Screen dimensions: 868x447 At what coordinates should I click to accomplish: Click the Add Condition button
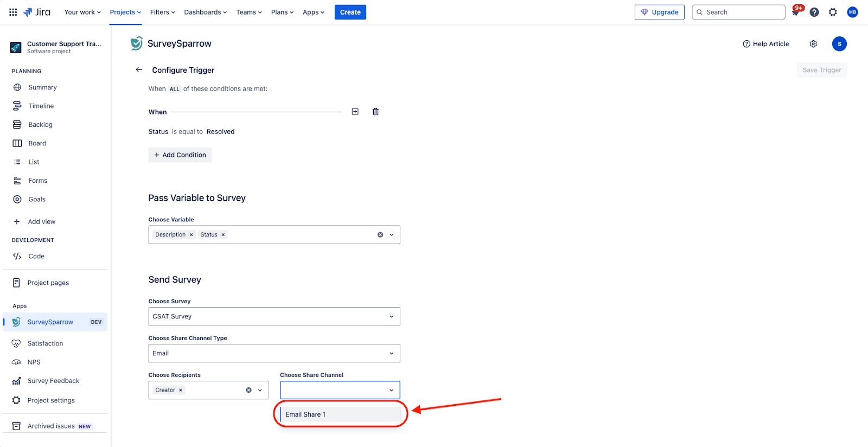180,155
